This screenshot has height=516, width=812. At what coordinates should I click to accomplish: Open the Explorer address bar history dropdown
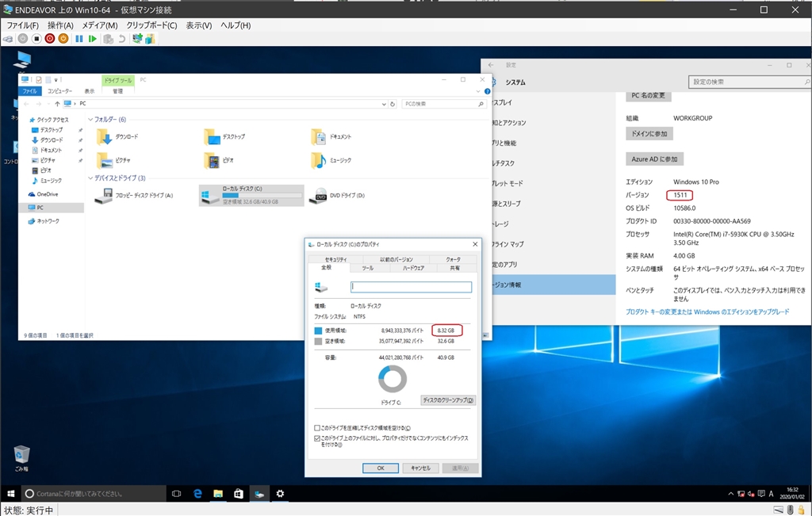[384, 104]
